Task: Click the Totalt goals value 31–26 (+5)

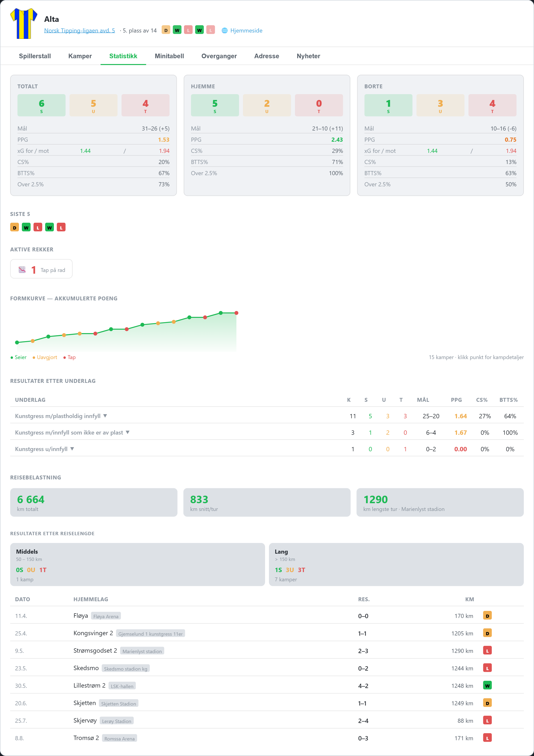Action: click(156, 128)
